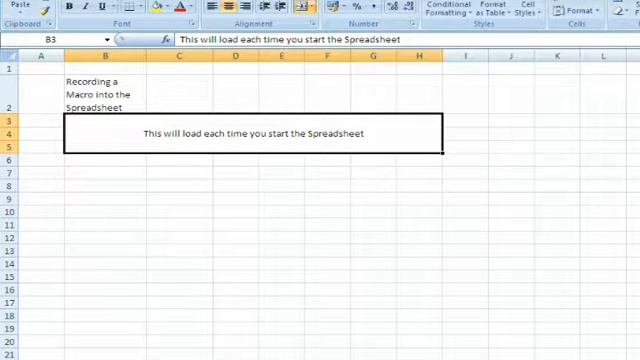Image resolution: width=640 pixels, height=360 pixels.
Task: Open the font color dropdown arrow
Action: (x=191, y=7)
